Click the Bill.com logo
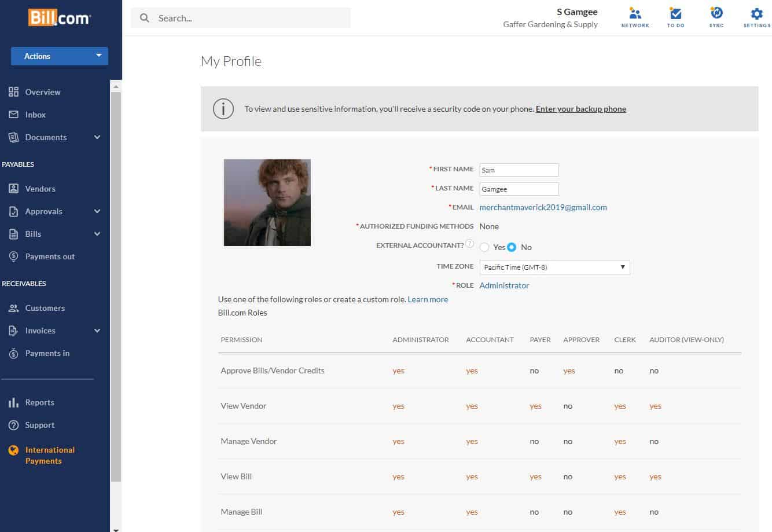 pyautogui.click(x=60, y=18)
